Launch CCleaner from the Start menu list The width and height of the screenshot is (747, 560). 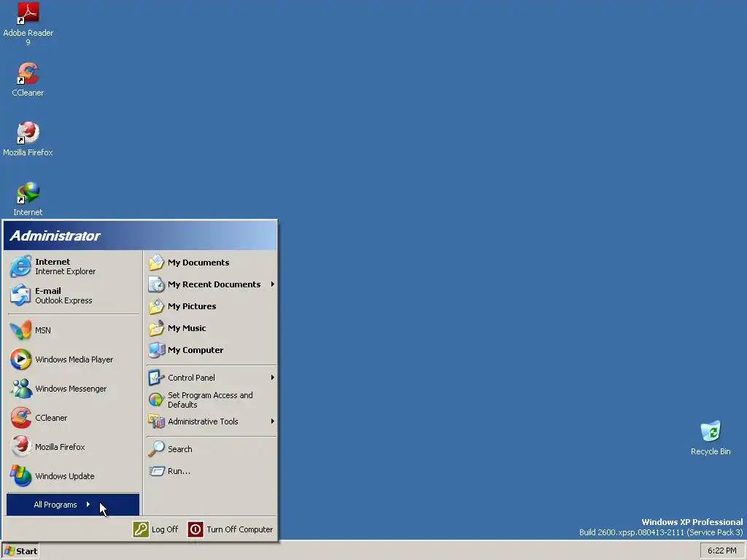(x=74, y=418)
